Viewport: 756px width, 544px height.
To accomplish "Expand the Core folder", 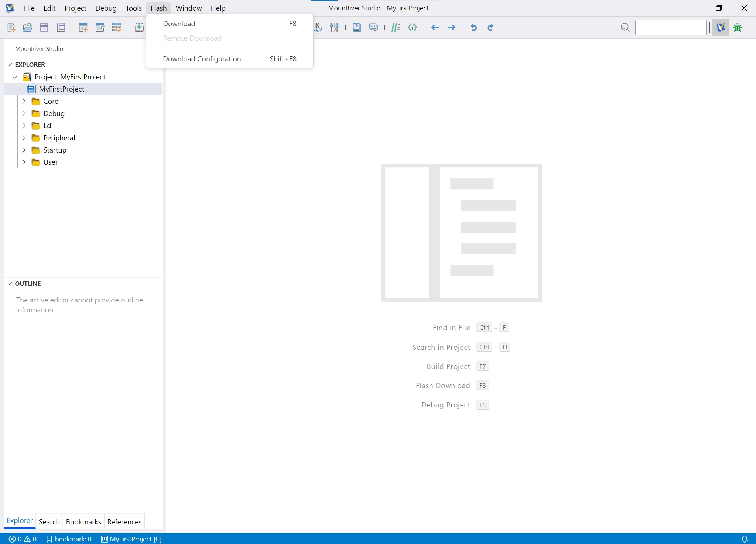I will click(x=24, y=101).
